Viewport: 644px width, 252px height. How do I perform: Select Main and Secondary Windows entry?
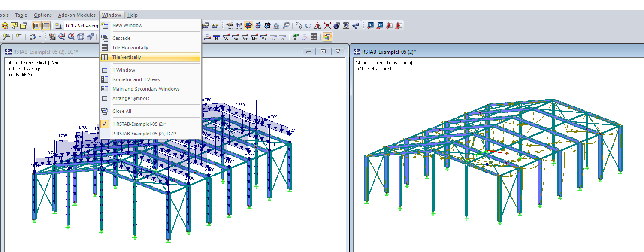(x=150, y=89)
